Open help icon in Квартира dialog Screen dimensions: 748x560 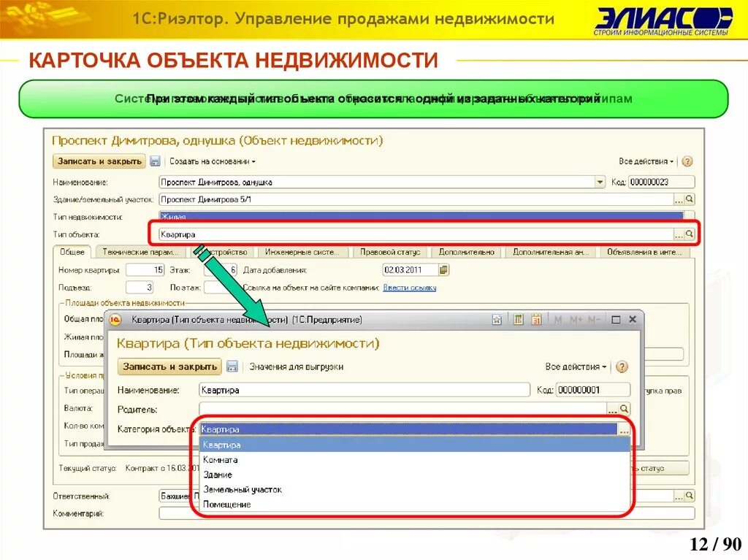622,367
